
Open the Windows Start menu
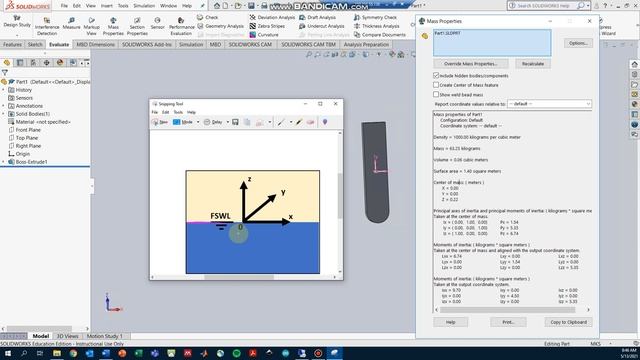point(8,353)
